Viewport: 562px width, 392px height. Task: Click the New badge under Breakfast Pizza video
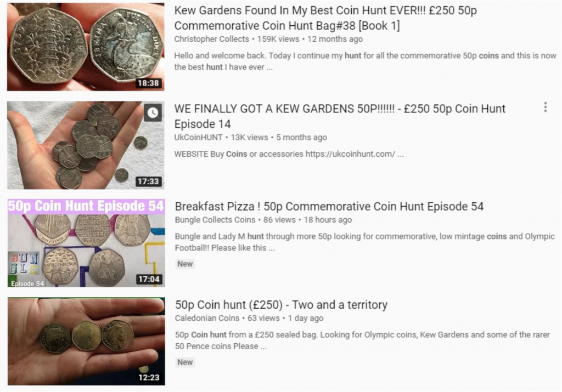pos(185,264)
